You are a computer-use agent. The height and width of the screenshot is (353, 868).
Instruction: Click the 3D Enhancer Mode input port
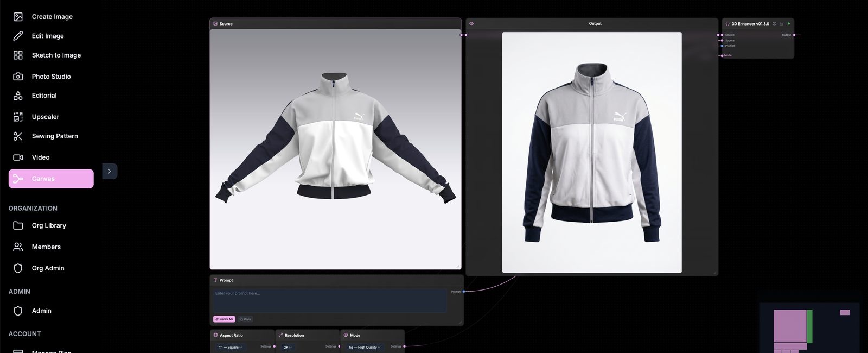point(722,56)
